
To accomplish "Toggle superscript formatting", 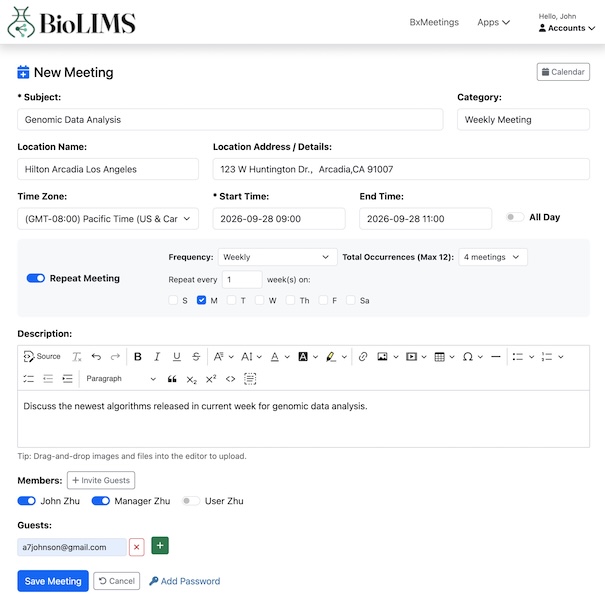I will (211, 379).
